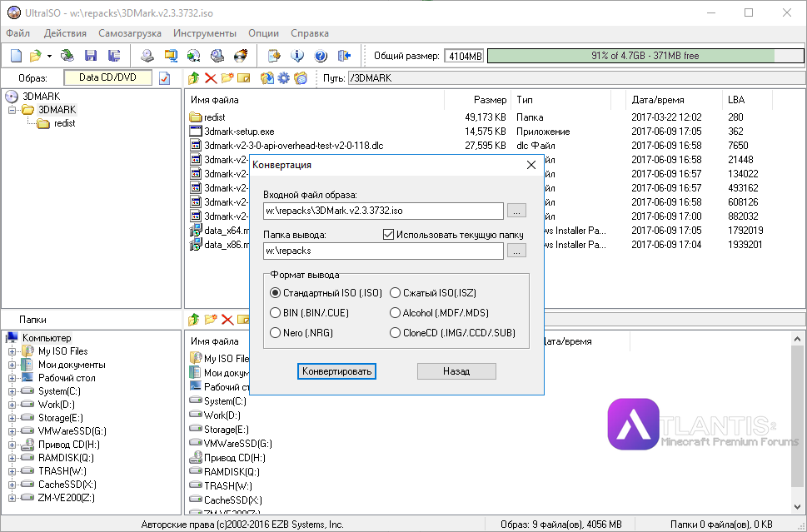Go up one level in the local pane toolbar
Image resolution: width=807 pixels, height=532 pixels.
pos(194,320)
